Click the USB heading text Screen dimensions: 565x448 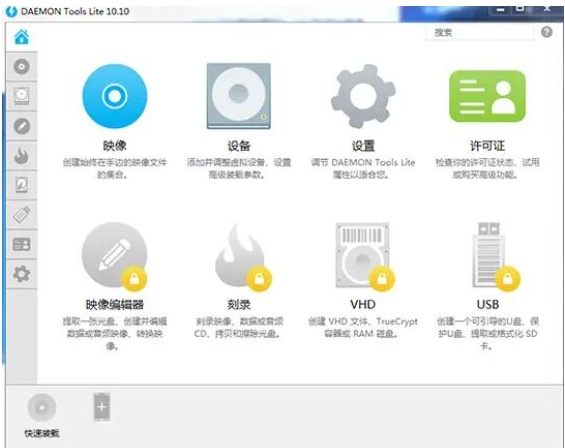coord(488,305)
